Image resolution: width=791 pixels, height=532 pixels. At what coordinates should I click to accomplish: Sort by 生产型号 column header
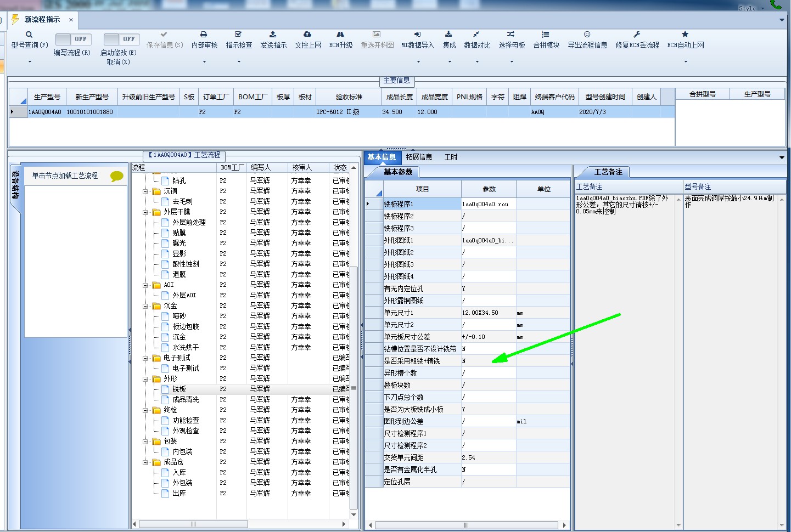click(47, 97)
